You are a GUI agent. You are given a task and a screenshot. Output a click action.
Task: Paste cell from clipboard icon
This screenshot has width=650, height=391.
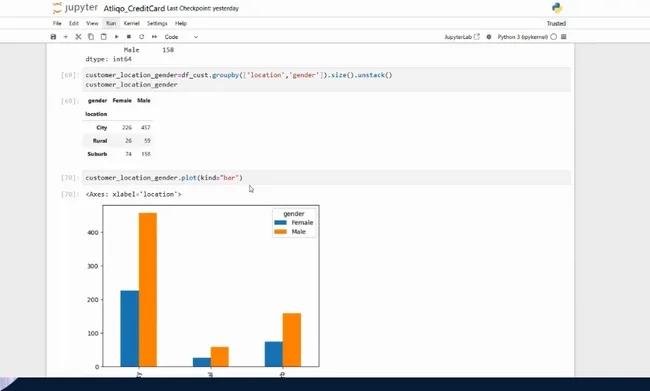click(104, 37)
